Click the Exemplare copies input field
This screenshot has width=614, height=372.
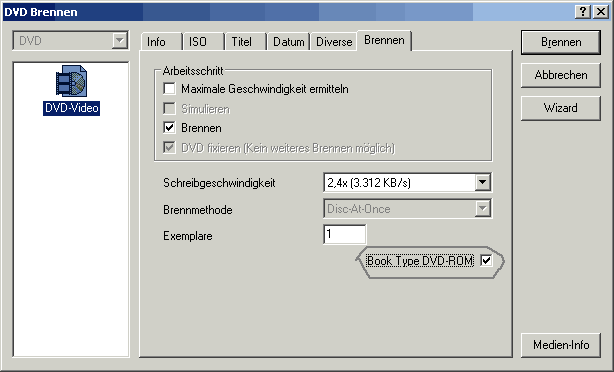(x=345, y=234)
